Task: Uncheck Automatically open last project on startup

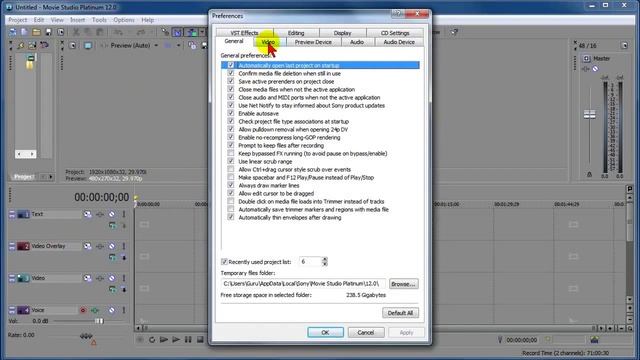Action: [231, 65]
